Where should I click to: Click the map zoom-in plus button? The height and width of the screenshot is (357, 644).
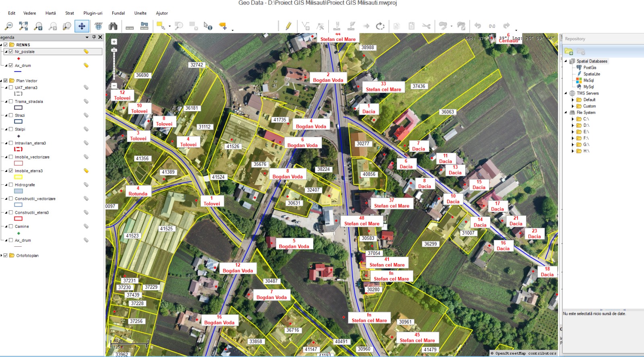point(114,42)
